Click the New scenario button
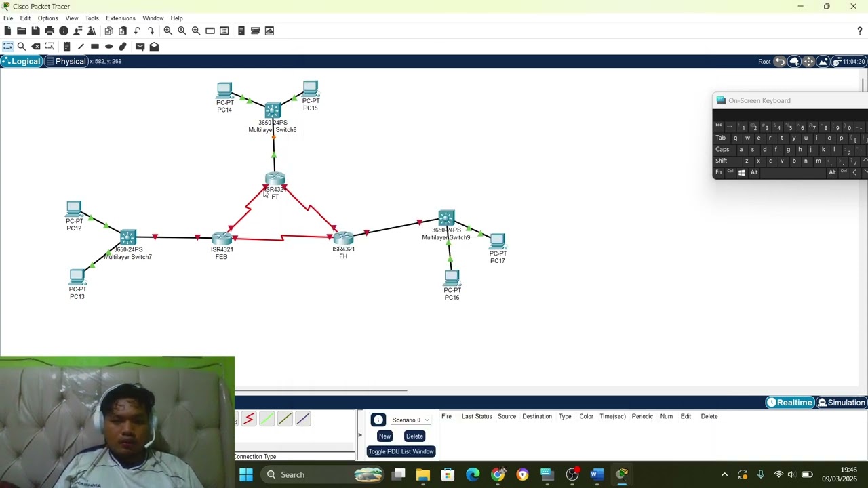The width and height of the screenshot is (868, 488). [384, 436]
